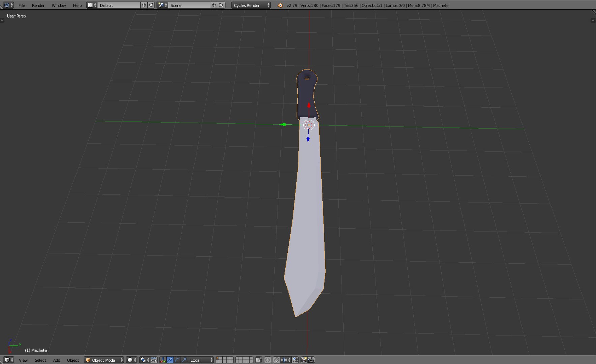Viewport: 596px width, 364px height.
Task: Open the File menu
Action: [x=22, y=5]
